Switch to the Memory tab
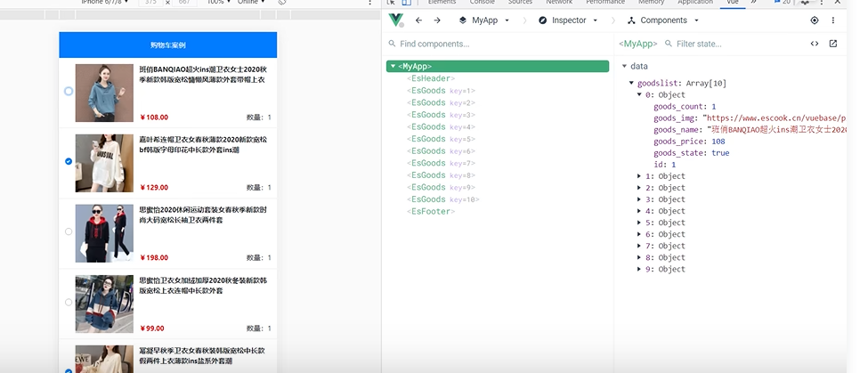Viewport: 868px width, 373px height. tap(651, 2)
